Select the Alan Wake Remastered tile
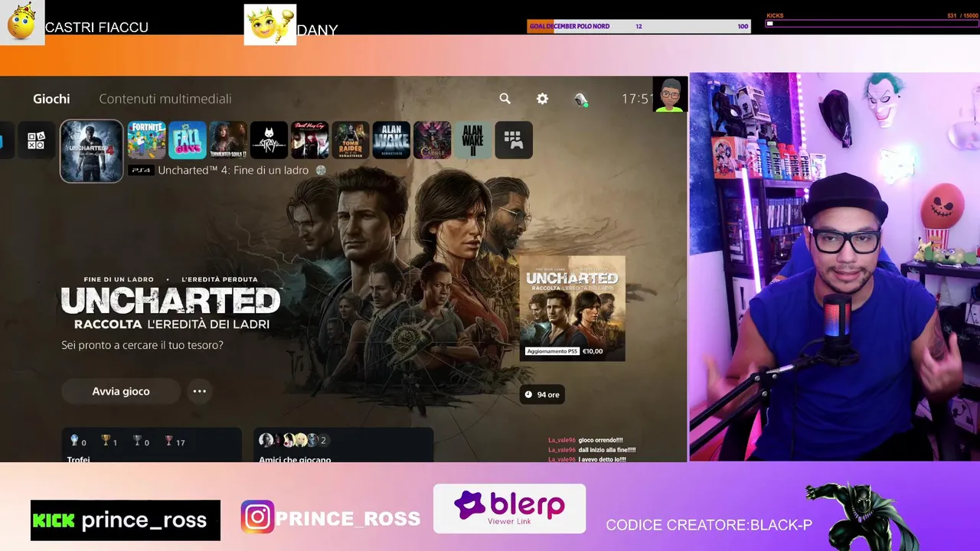Image resolution: width=980 pixels, height=551 pixels. point(391,140)
